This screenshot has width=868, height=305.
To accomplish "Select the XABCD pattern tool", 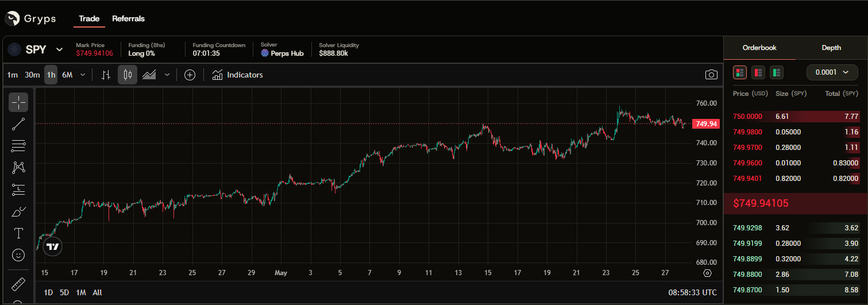I will tap(18, 168).
